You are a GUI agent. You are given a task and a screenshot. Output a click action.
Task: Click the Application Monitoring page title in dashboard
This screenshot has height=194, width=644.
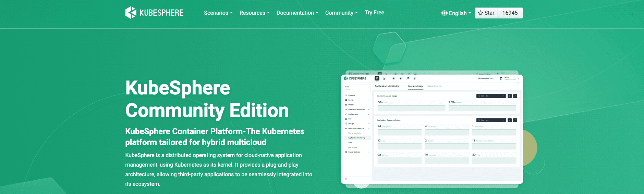pos(387,86)
